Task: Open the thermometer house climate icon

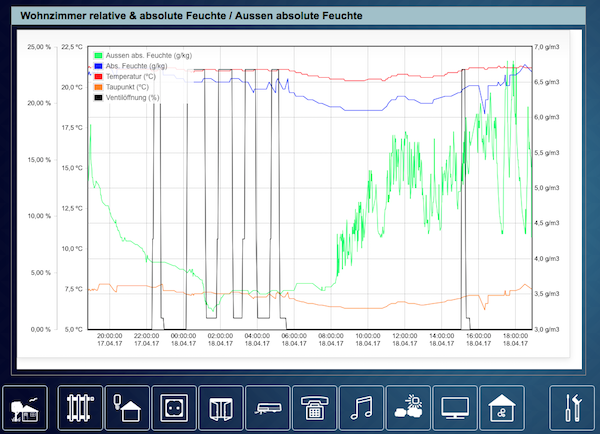Action: (x=127, y=408)
